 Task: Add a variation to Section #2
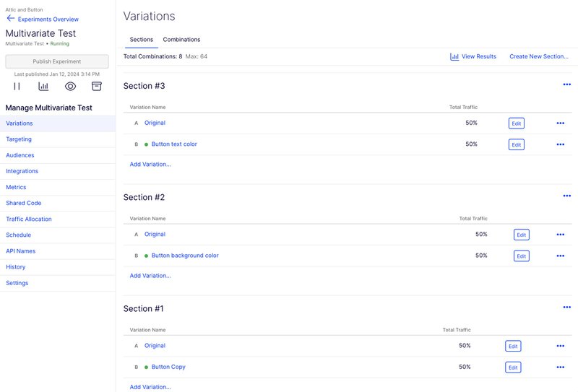pyautogui.click(x=150, y=276)
